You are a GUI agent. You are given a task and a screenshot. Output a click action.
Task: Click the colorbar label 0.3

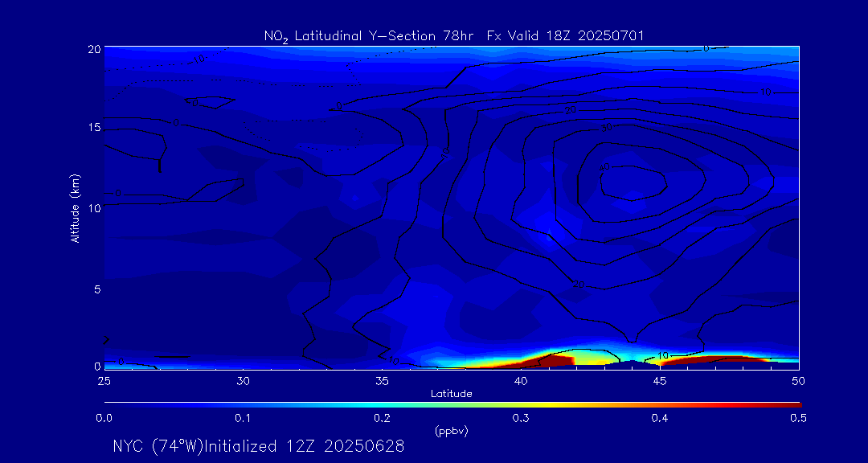click(520, 419)
